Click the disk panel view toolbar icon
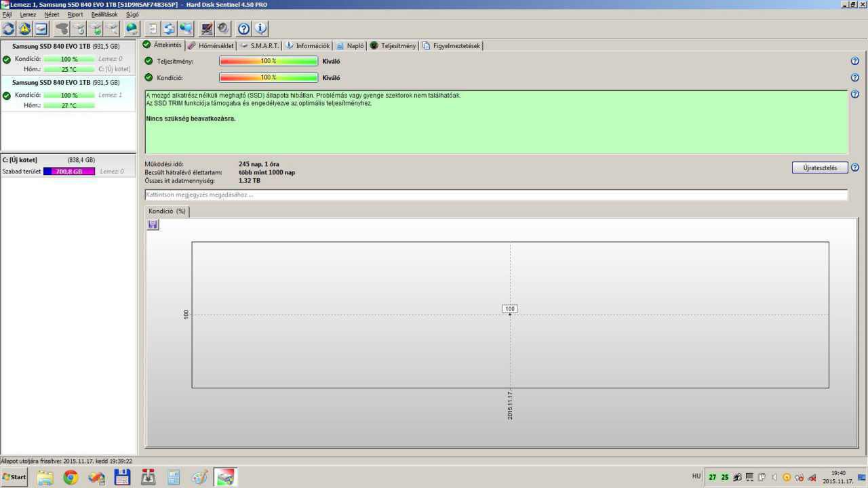The width and height of the screenshot is (868, 488). pos(41,28)
